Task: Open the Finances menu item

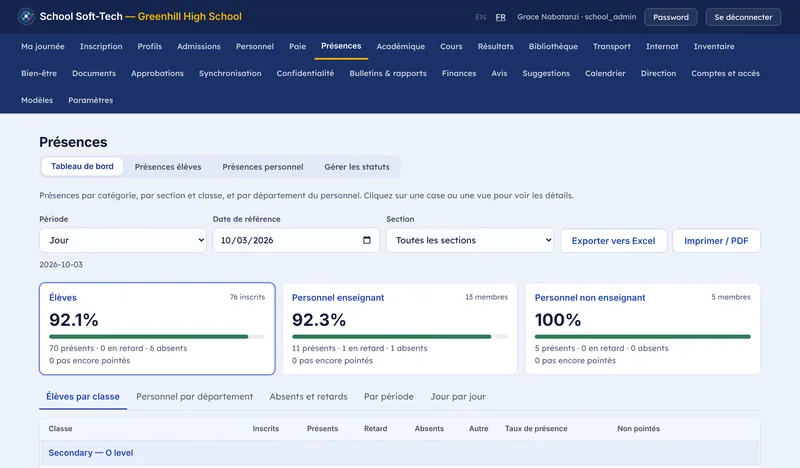Action: coord(459,73)
